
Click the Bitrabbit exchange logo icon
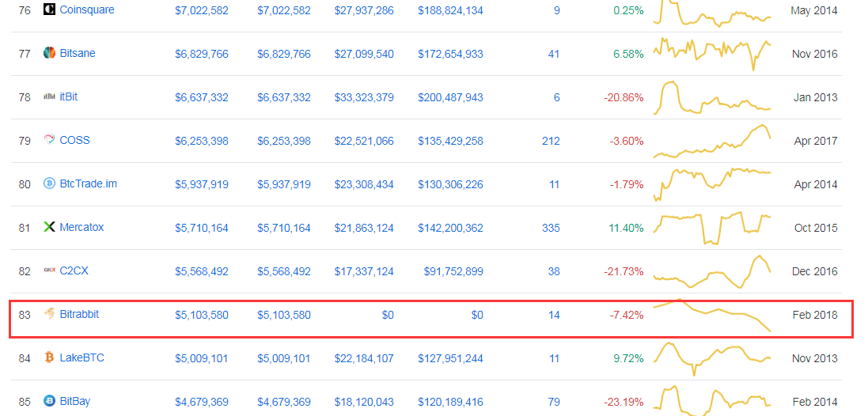tap(49, 314)
